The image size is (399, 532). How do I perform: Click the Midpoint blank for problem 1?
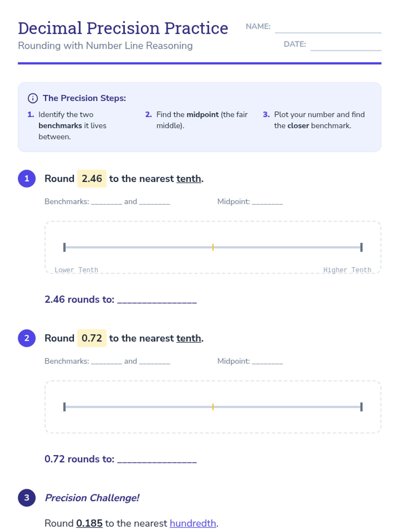[x=267, y=202]
